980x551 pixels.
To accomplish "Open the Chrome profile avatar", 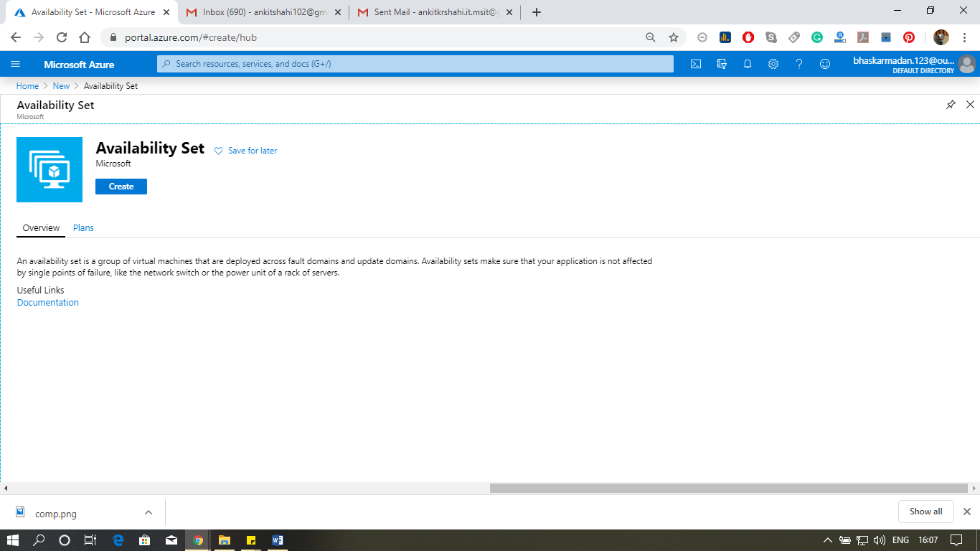I will (941, 37).
